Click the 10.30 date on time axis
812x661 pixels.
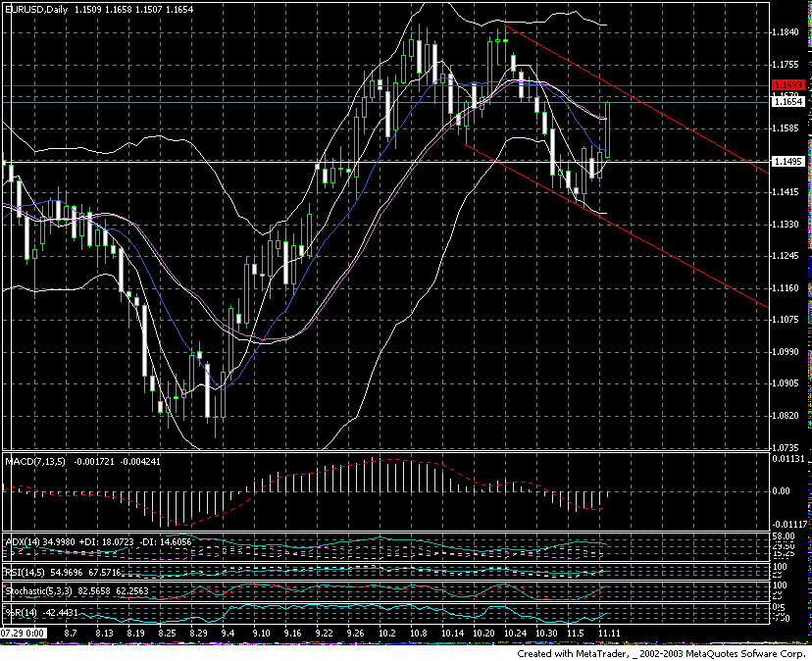coord(546,633)
